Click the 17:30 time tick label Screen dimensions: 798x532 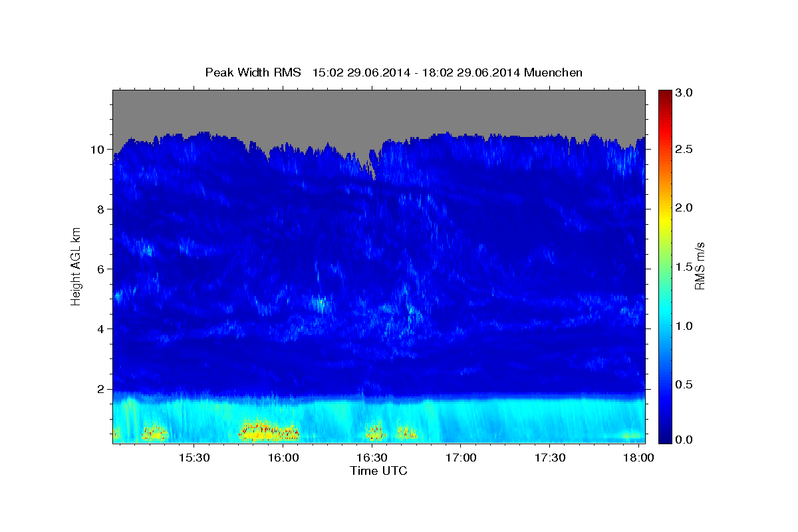pyautogui.click(x=550, y=458)
